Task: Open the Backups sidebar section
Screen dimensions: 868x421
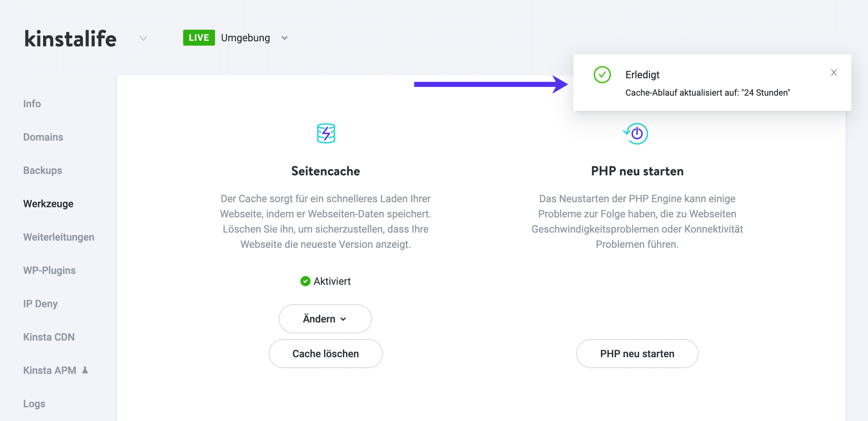Action: tap(42, 170)
